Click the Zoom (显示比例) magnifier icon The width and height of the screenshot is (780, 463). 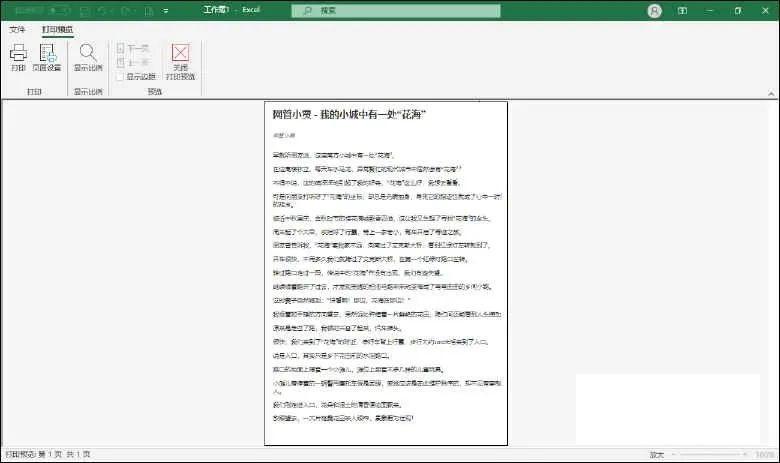tap(88, 57)
